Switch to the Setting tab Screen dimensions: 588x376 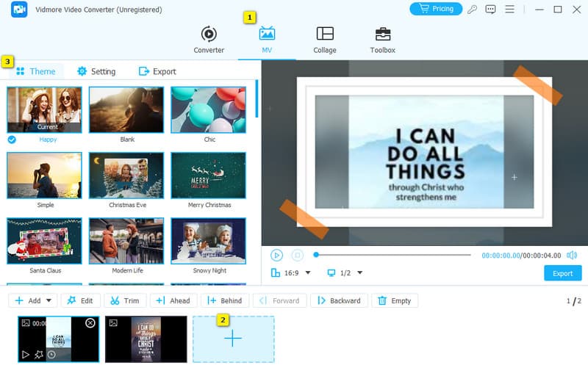click(96, 71)
